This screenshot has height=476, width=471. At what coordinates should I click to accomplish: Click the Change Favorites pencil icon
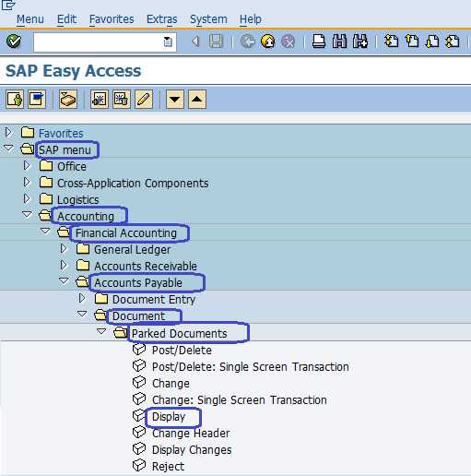coord(144,99)
